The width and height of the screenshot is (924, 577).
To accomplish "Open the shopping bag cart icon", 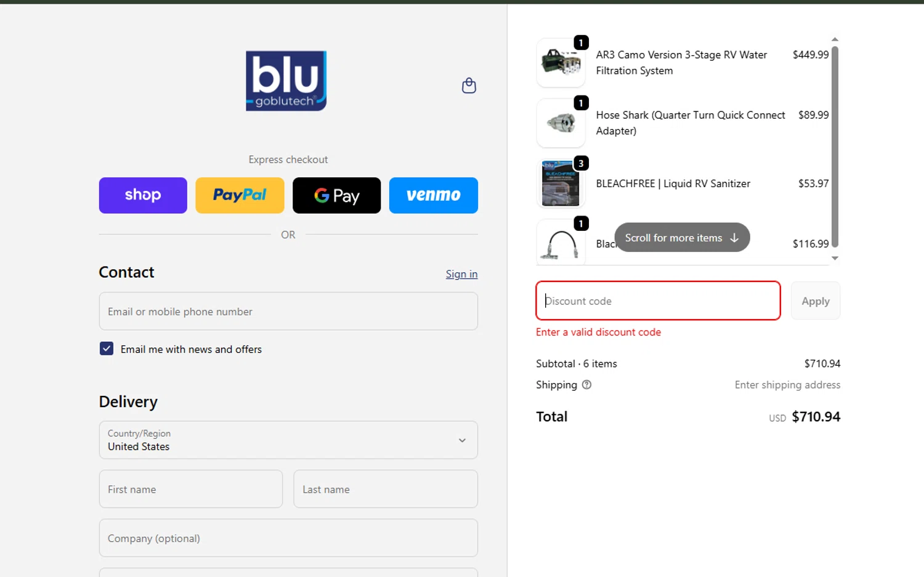I will tap(469, 86).
